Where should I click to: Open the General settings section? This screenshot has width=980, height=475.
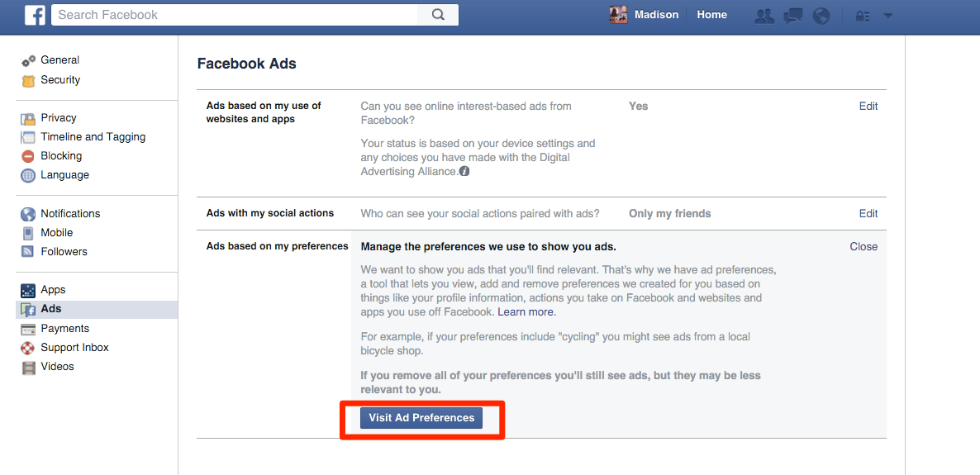59,60
